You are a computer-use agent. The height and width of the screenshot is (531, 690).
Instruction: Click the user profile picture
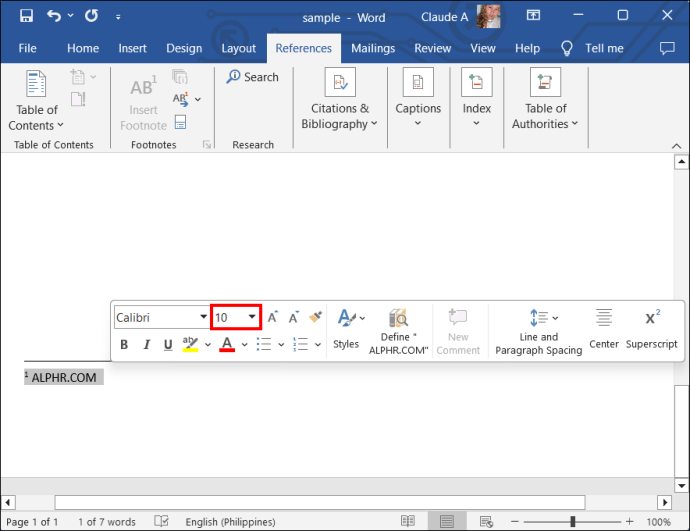(489, 17)
